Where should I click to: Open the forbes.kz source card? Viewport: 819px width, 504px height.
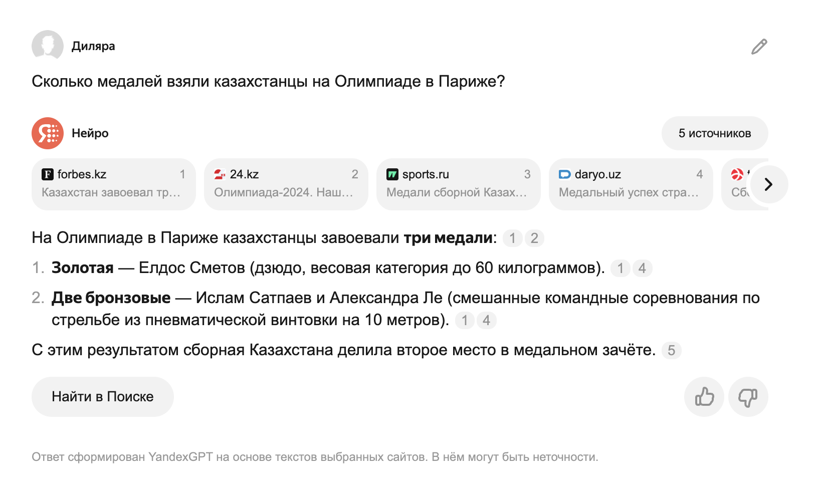point(114,184)
